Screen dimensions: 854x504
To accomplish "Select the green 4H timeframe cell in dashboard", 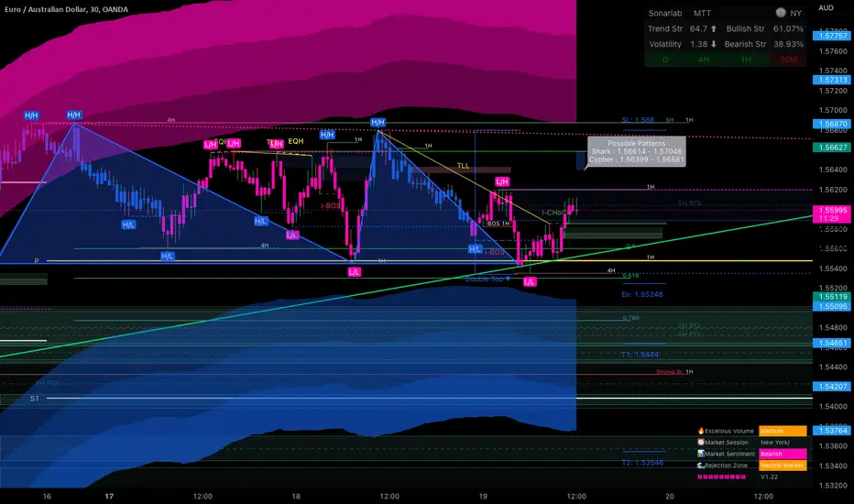I will pos(704,60).
